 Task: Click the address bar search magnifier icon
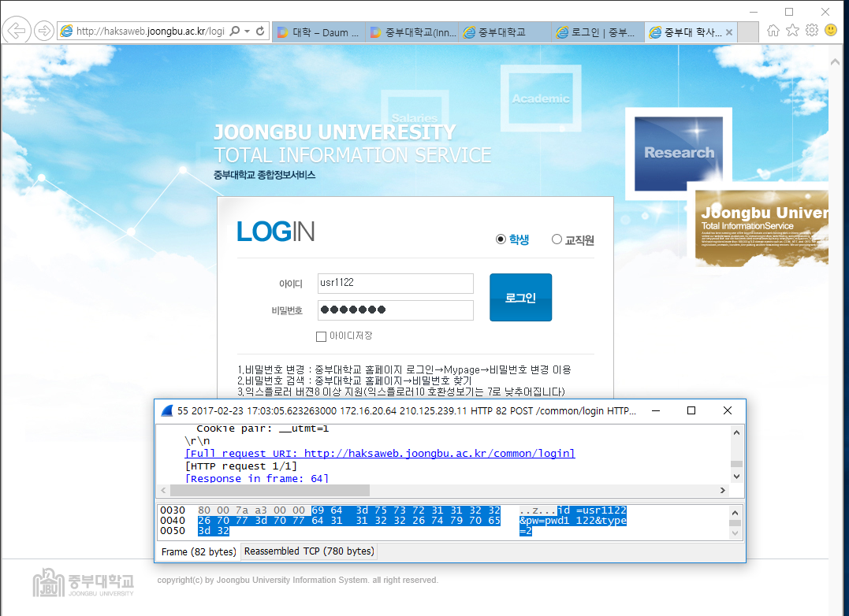tap(234, 32)
